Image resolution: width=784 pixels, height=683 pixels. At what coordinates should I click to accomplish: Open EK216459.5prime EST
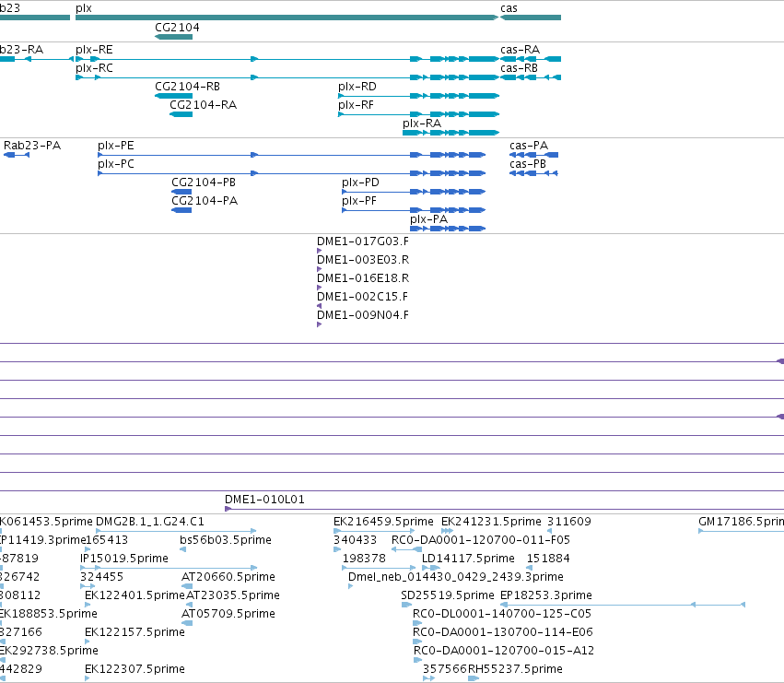pyautogui.click(x=374, y=531)
